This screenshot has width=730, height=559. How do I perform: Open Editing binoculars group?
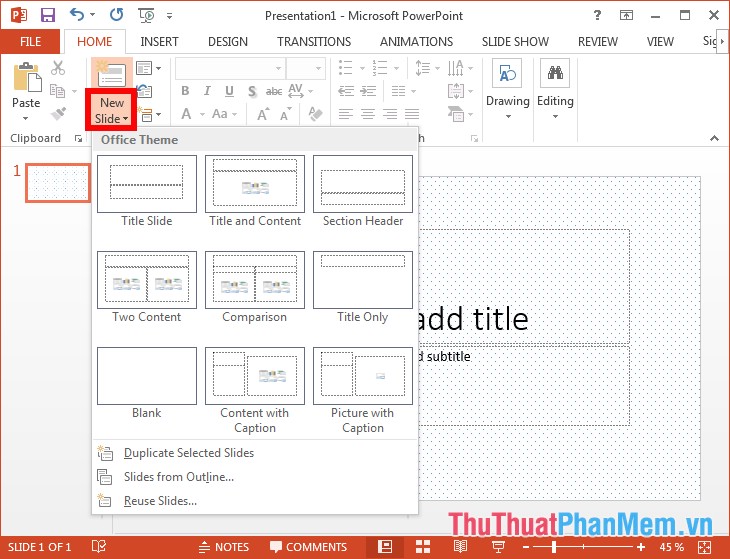[555, 89]
